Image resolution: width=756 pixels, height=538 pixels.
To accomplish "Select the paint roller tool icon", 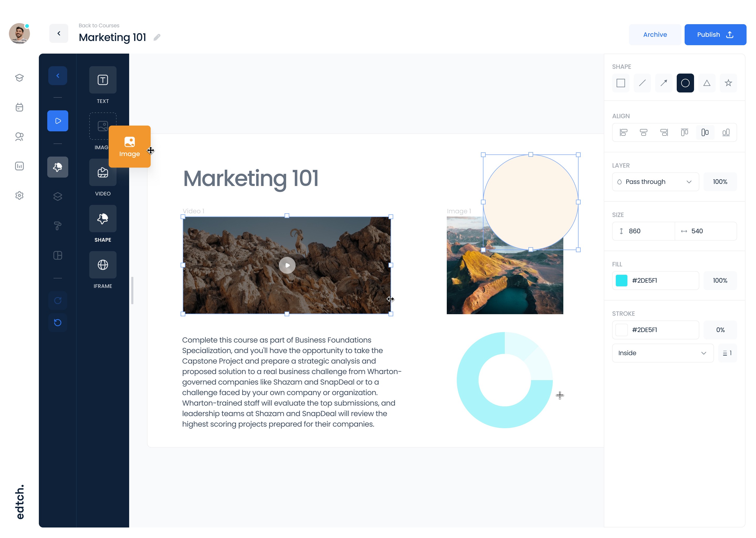I will 57,226.
